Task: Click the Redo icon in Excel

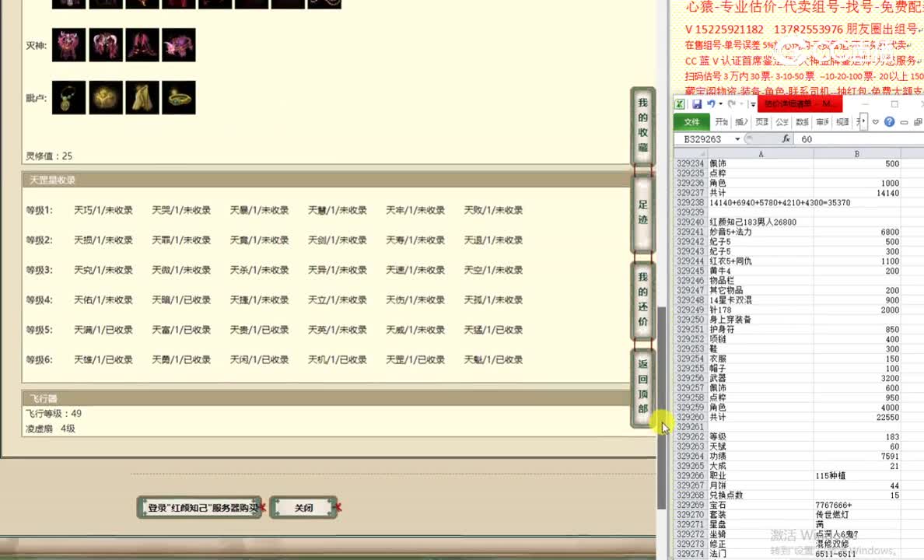Action: [731, 103]
